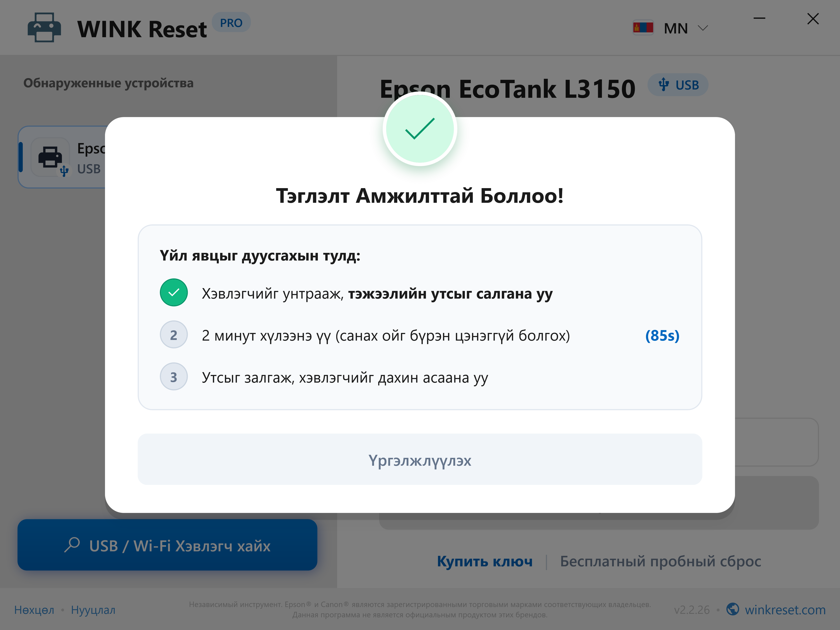
Task: Click the globe icon near winkreset.com
Action: (x=733, y=609)
